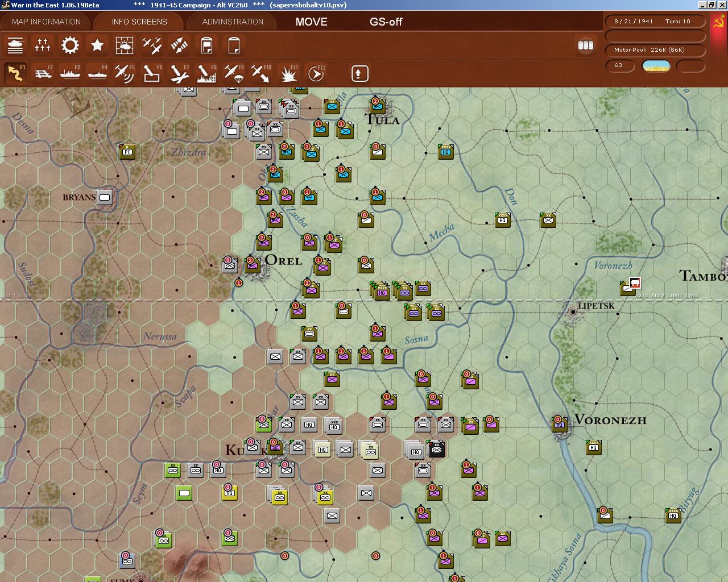Image resolution: width=728 pixels, height=582 pixels.
Task: Select the F5 air recon icon
Action: (x=125, y=73)
